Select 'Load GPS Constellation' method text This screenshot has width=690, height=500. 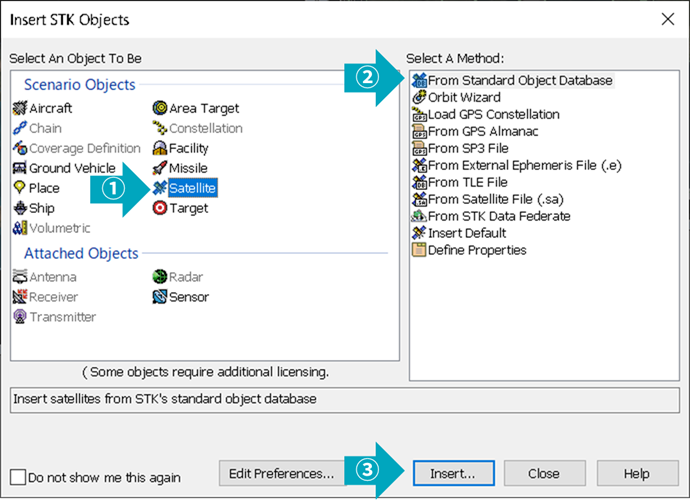(x=494, y=114)
